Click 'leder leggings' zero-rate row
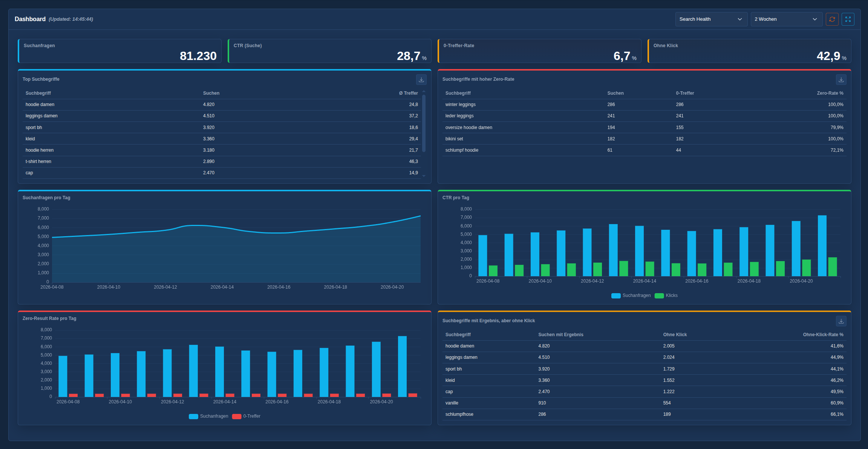The width and height of the screenshot is (868, 449). pyautogui.click(x=644, y=116)
